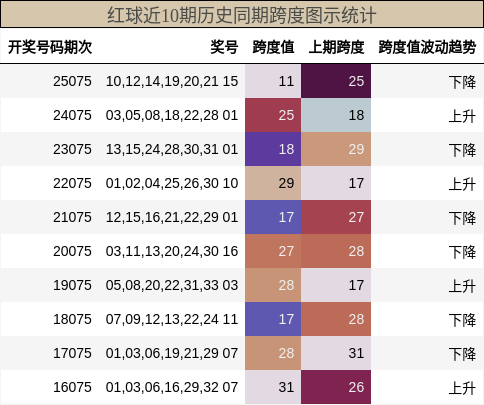Click previous span 29 in row 23075
This screenshot has height=405, width=484.
[336, 149]
